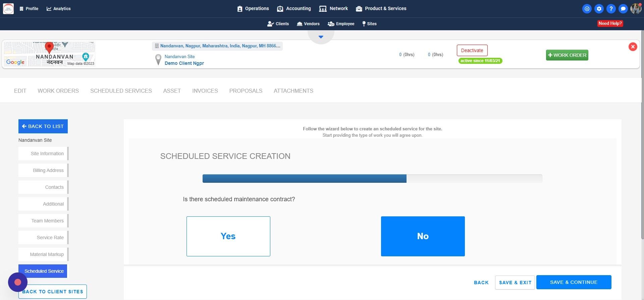Click the user avatar picture

tap(636, 9)
